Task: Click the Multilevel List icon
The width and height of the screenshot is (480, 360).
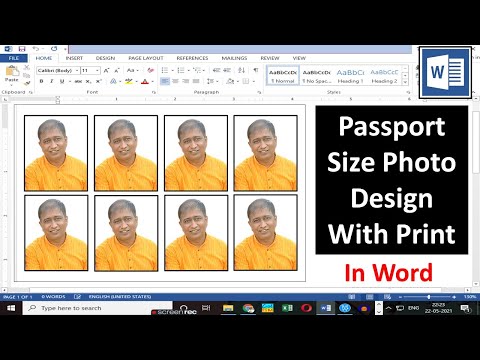Action: point(197,70)
